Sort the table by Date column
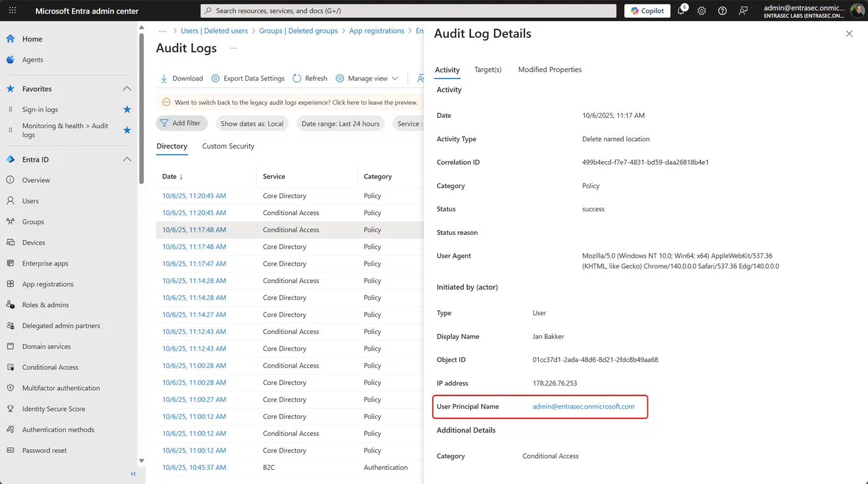 coord(172,177)
